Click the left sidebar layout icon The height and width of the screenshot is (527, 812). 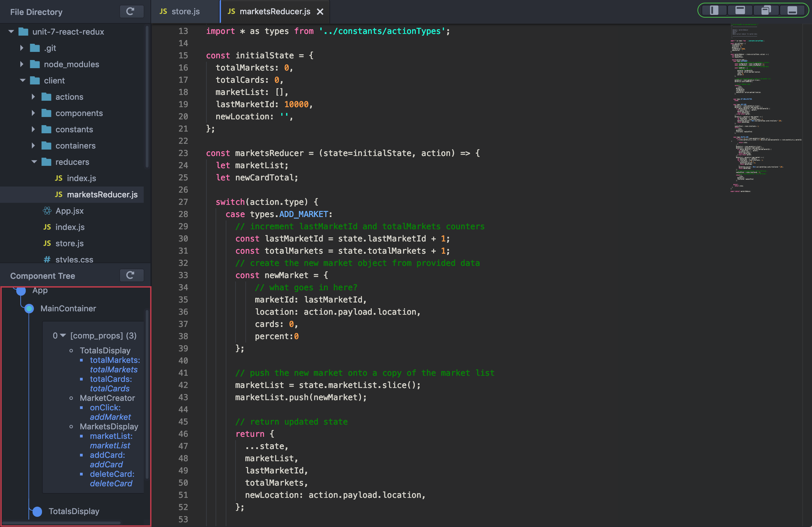pos(714,10)
